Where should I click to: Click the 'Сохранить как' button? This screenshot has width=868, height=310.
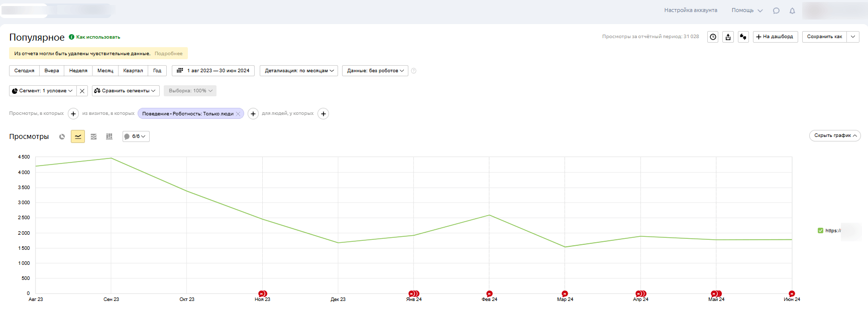[824, 37]
